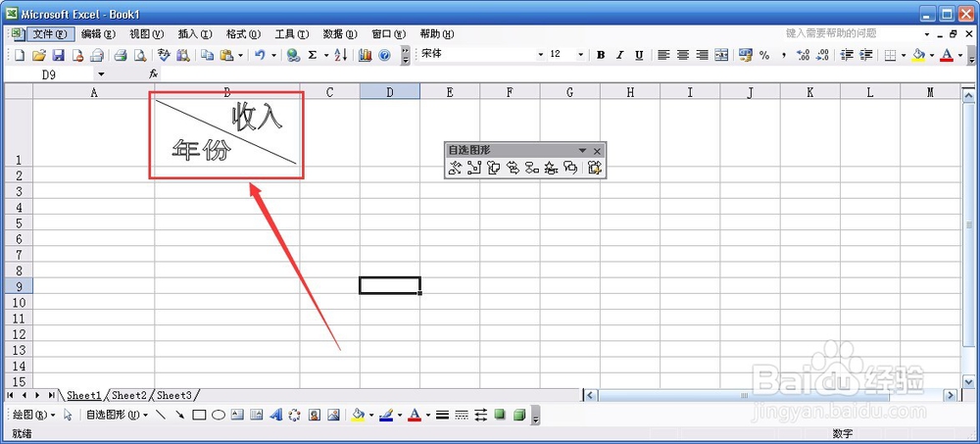Apply the red font color in the formatting toolbar
The image size is (980, 444).
coord(947,55)
